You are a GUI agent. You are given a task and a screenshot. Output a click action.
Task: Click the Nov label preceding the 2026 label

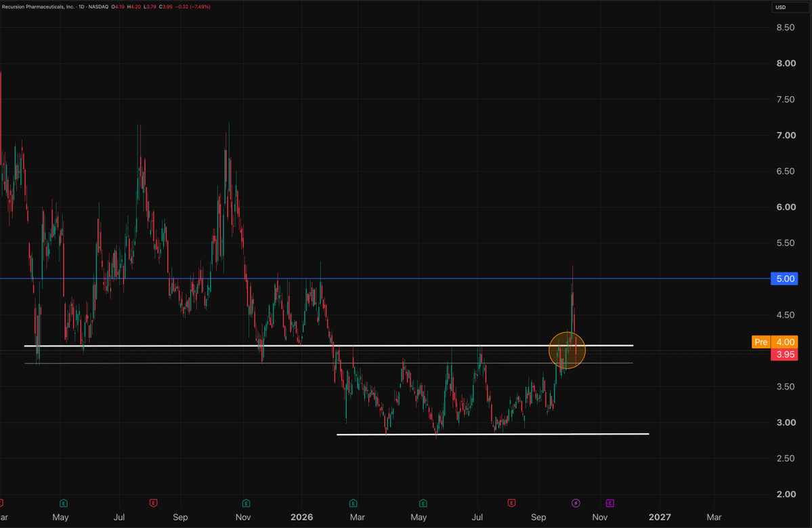pos(243,517)
